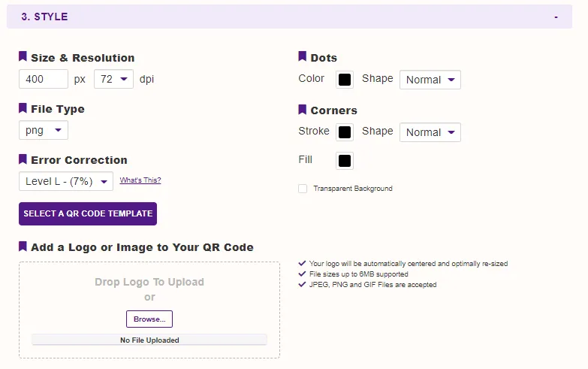Click SELECT A QR CODE TEMPLATE button
This screenshot has width=588, height=369.
(x=88, y=213)
